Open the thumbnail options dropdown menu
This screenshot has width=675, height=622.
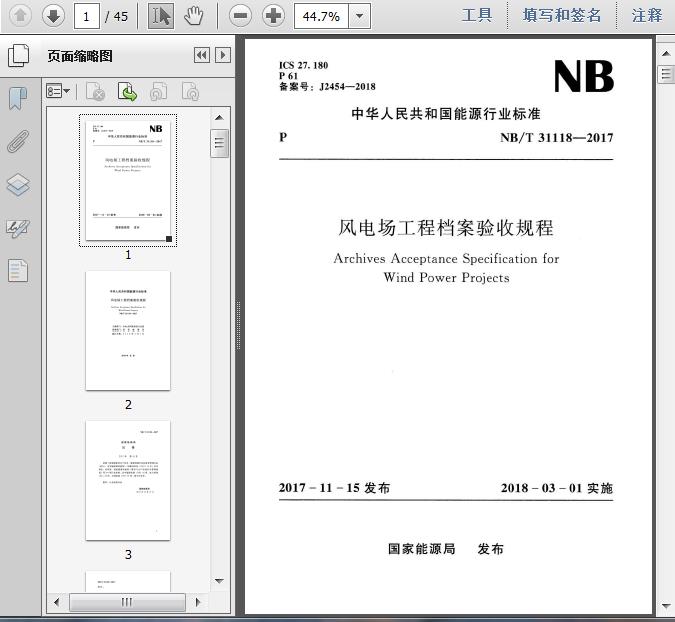[58, 92]
